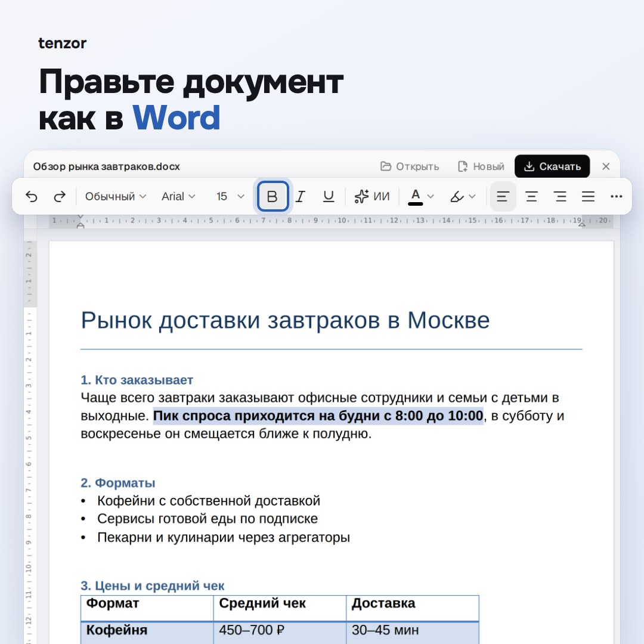Click the Средний чек table header cell
The height and width of the screenshot is (644, 644).
tap(280, 608)
